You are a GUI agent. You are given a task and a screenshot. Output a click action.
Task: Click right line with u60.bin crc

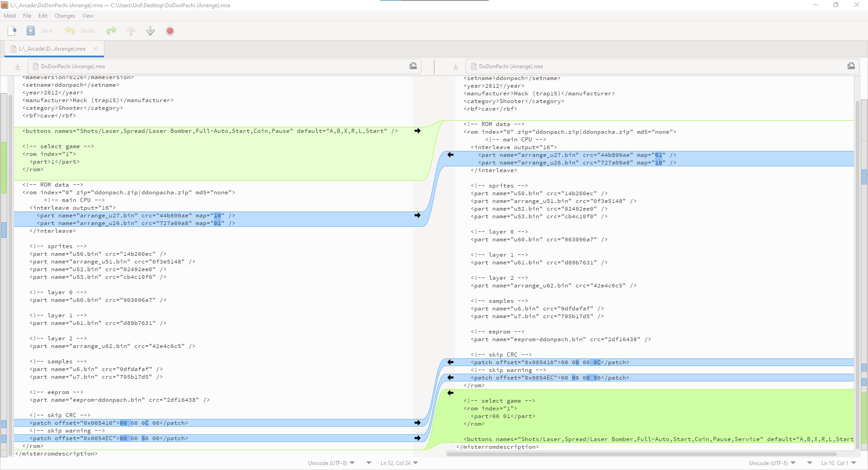539,239
